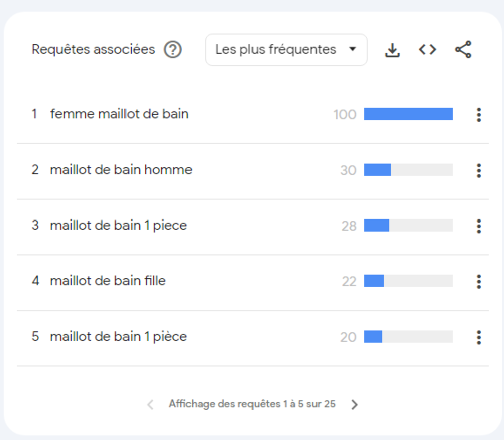Click the Requêtes associées heading
The height and width of the screenshot is (440, 504).
point(93,50)
